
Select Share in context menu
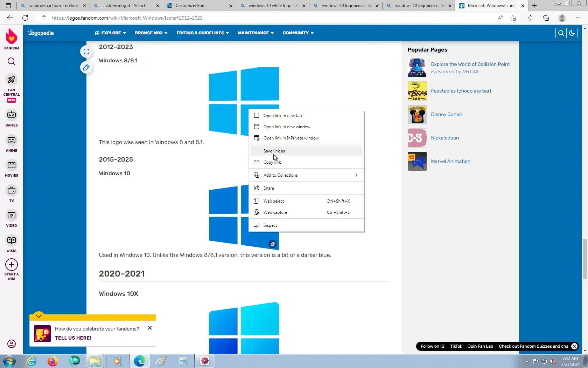[x=306, y=188]
